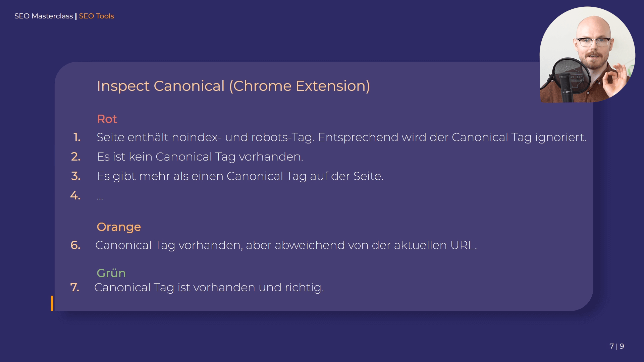Click the speaker webcam thumbnail

tap(587, 55)
